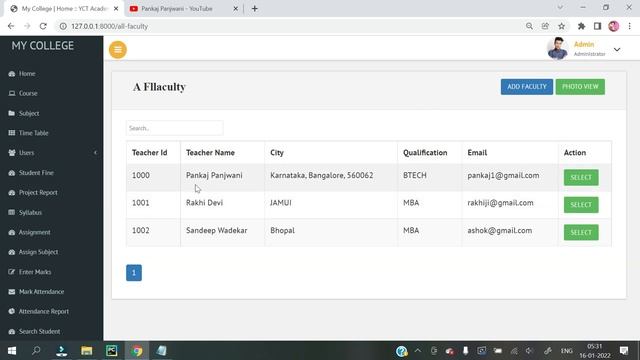640x360 pixels.
Task: Reload the page with refresh icon
Action: pos(43,26)
